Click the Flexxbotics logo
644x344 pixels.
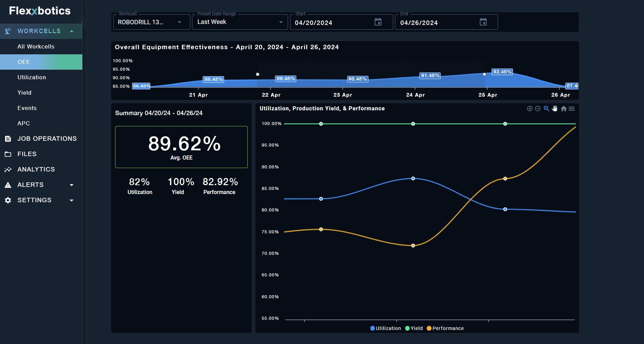point(40,11)
